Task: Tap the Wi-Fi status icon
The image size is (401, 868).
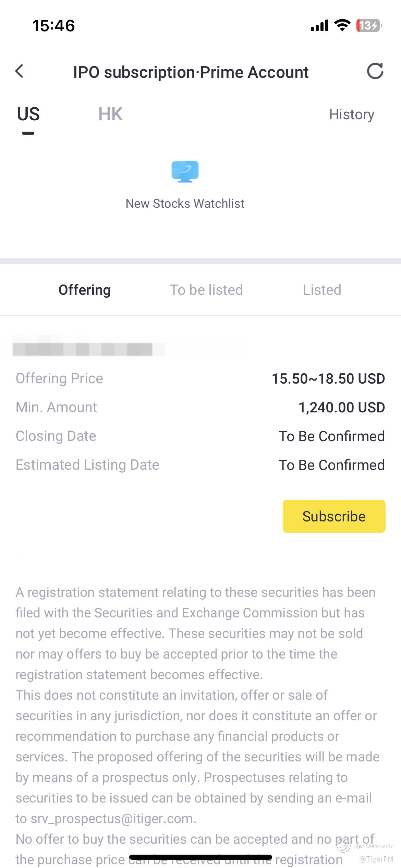Action: [342, 25]
